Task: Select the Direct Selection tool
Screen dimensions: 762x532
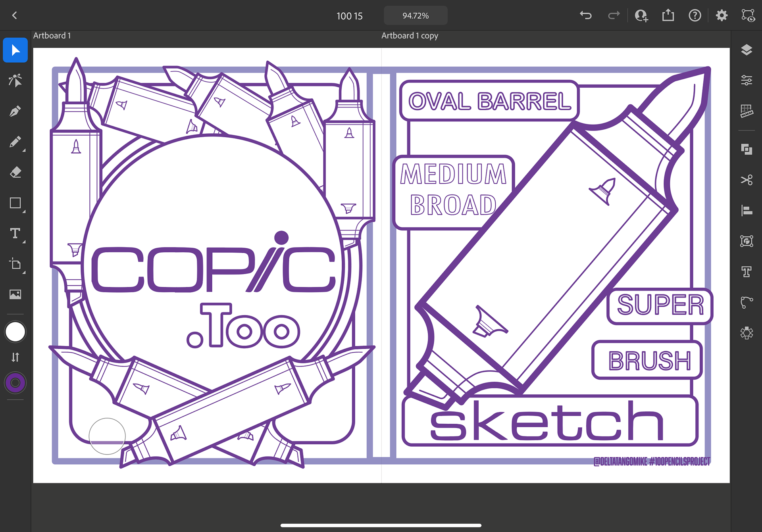Action: pyautogui.click(x=15, y=81)
